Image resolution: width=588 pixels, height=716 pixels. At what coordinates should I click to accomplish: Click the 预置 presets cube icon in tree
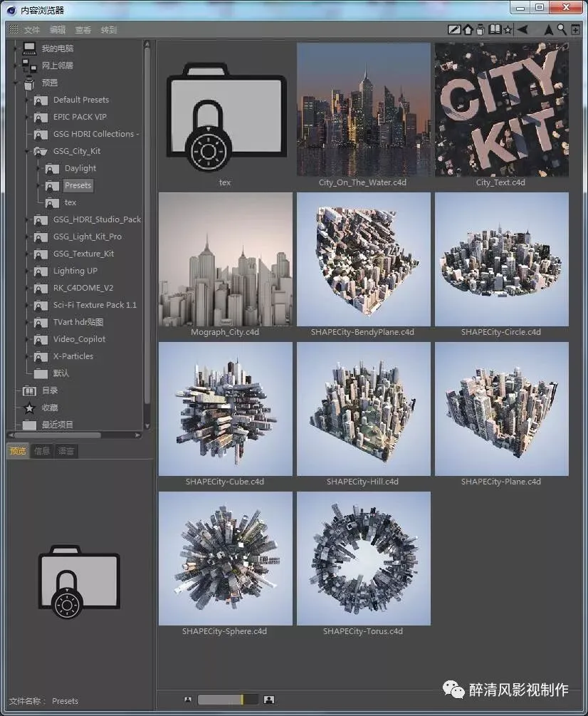pyautogui.click(x=30, y=83)
